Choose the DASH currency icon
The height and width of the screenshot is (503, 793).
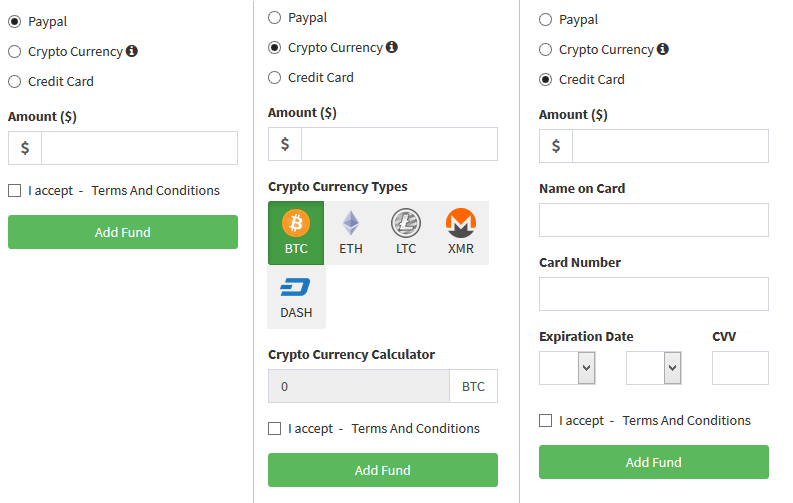click(x=296, y=297)
